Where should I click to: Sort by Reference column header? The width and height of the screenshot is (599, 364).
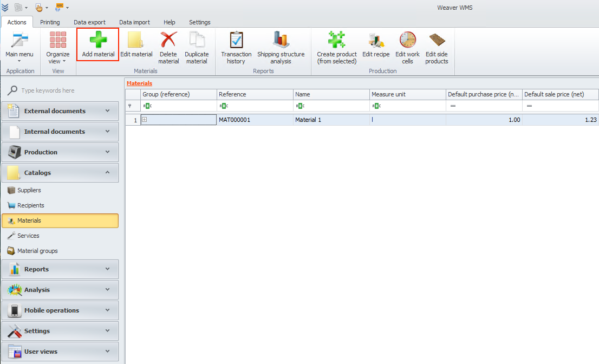pyautogui.click(x=255, y=94)
